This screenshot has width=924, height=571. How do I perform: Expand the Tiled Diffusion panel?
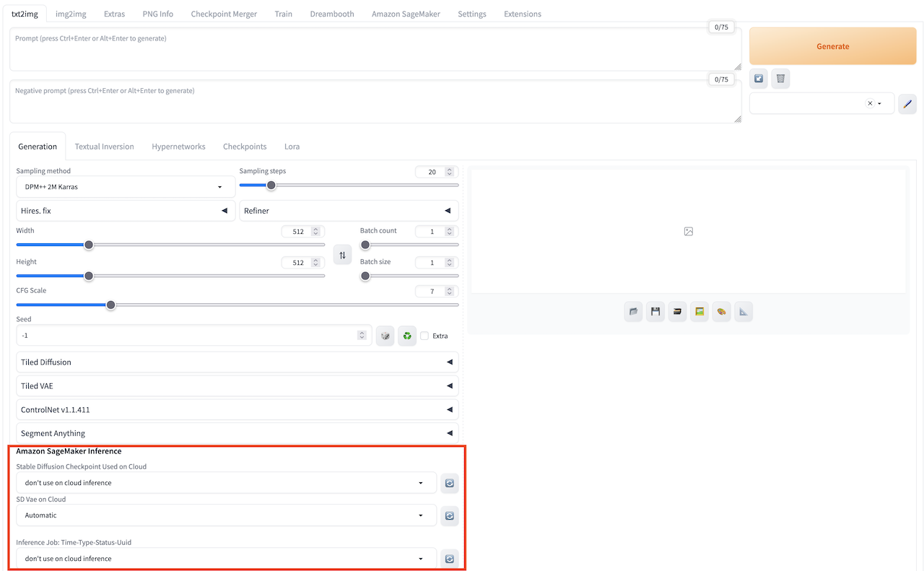(x=237, y=362)
